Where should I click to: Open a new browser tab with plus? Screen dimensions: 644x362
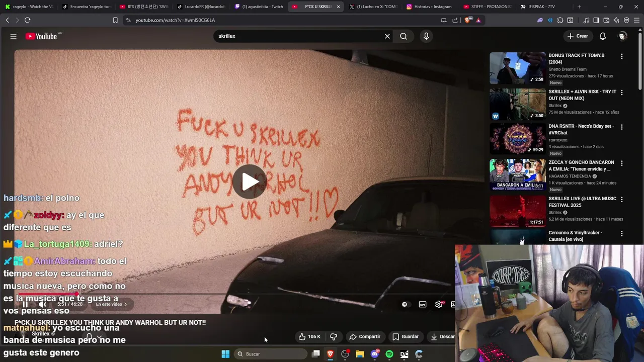click(x=579, y=7)
